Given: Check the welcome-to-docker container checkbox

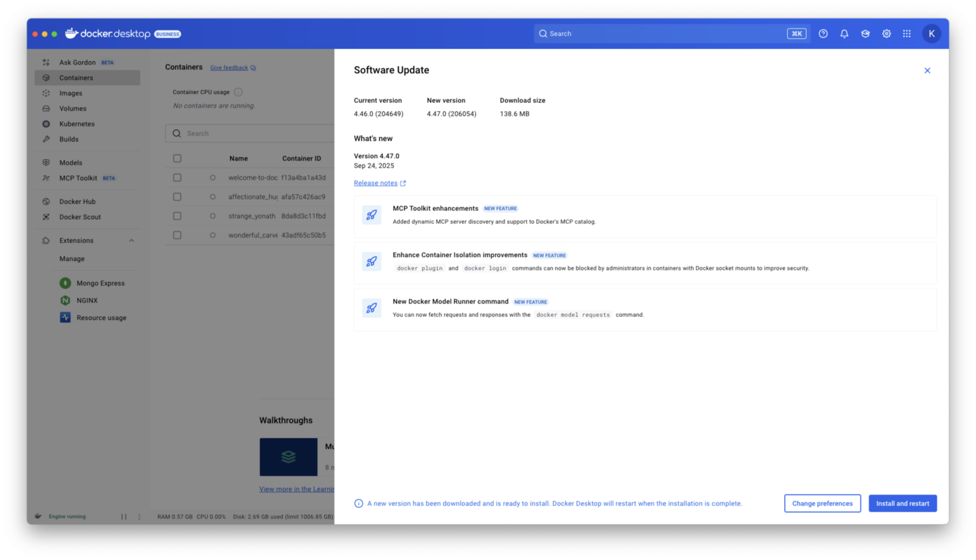Looking at the screenshot, I should [x=177, y=178].
